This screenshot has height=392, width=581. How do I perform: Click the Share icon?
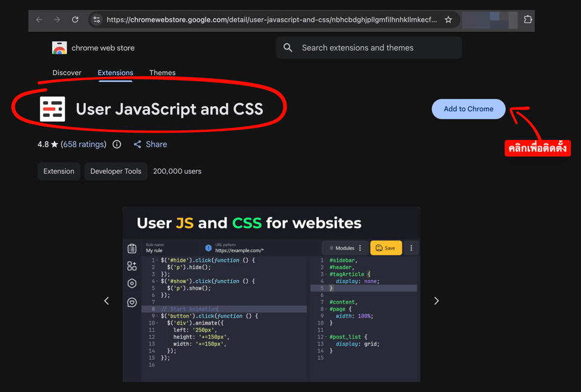coord(137,144)
